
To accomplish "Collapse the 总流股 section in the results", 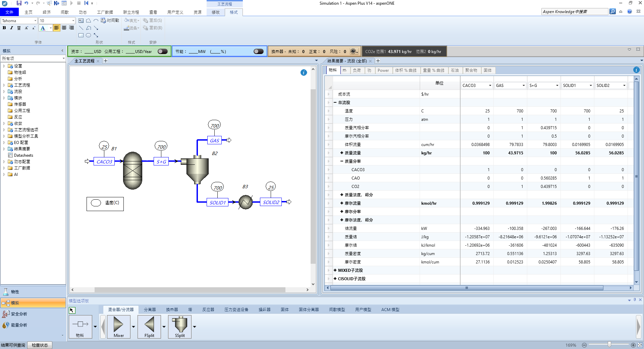I will click(335, 102).
